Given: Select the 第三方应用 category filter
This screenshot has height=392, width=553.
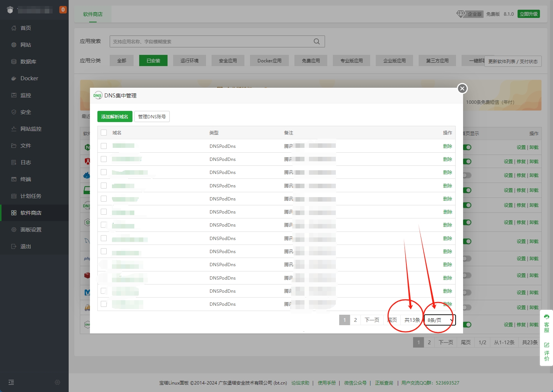Looking at the screenshot, I should [437, 60].
